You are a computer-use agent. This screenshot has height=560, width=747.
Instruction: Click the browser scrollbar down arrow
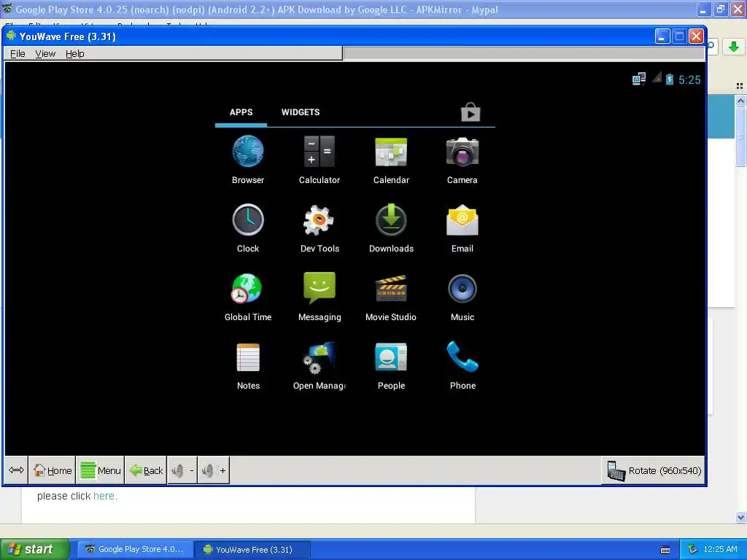tap(740, 517)
